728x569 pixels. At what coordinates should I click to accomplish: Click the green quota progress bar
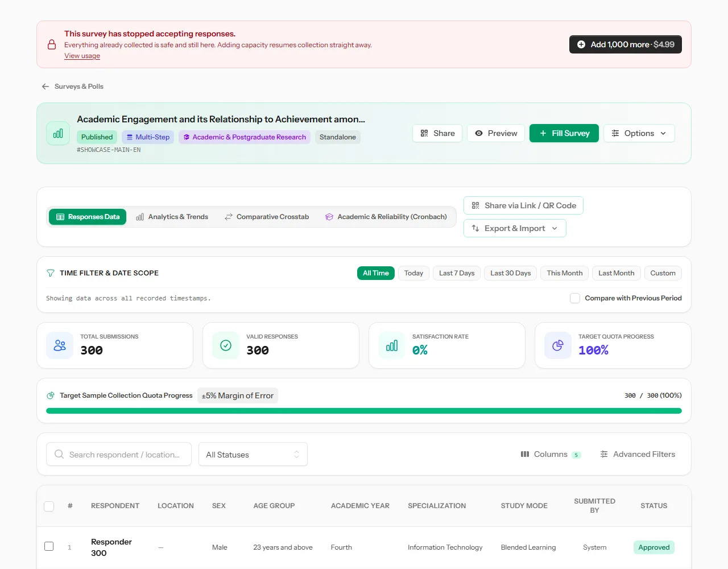click(x=364, y=411)
